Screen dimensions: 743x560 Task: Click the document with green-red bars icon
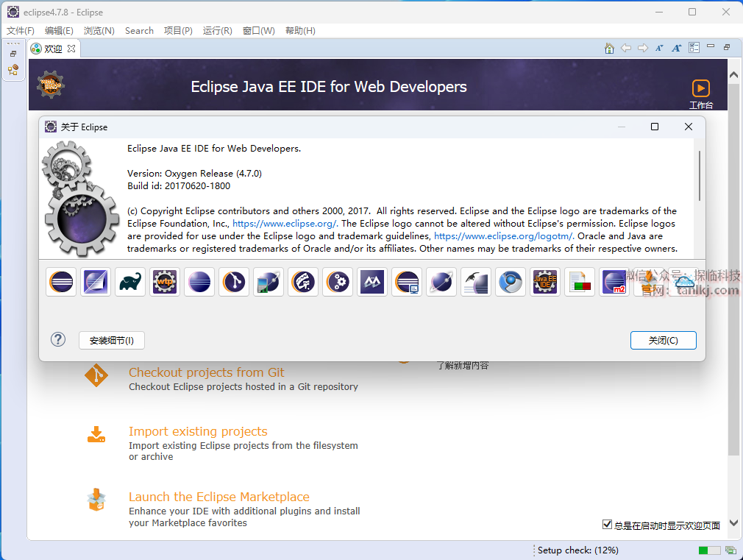coord(580,282)
